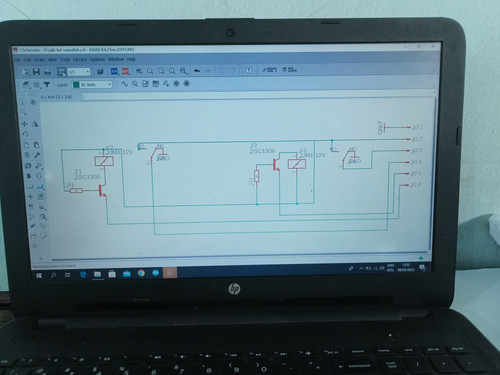This screenshot has width=500, height=375.
Task: Click the Undo arrow in the toolbar
Action: click(x=197, y=71)
